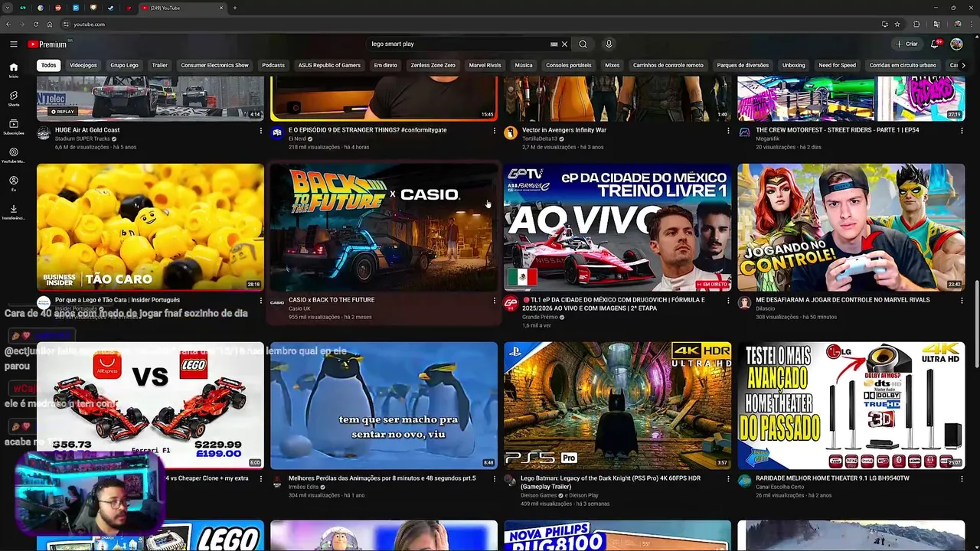Go back in browser history
980x551 pixels.
tap(8, 24)
